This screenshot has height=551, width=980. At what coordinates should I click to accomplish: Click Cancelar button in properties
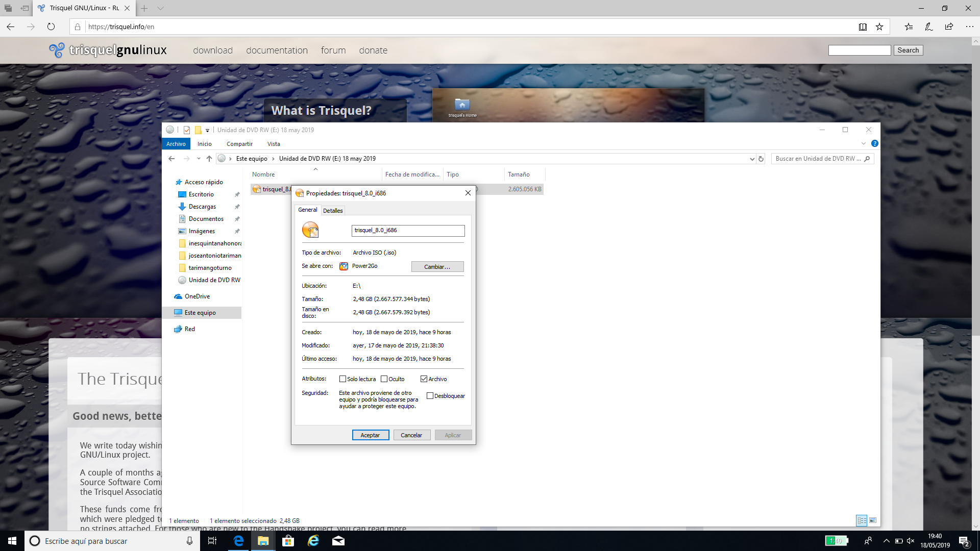[411, 435]
